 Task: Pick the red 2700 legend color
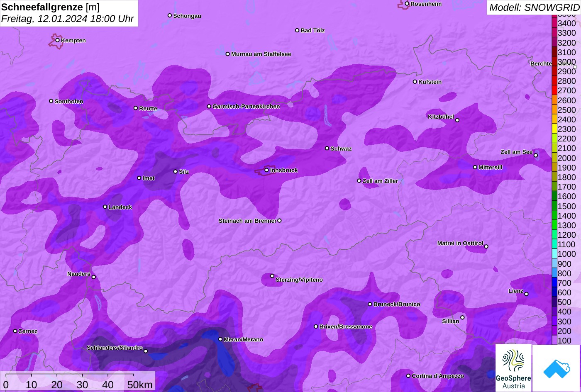(554, 90)
